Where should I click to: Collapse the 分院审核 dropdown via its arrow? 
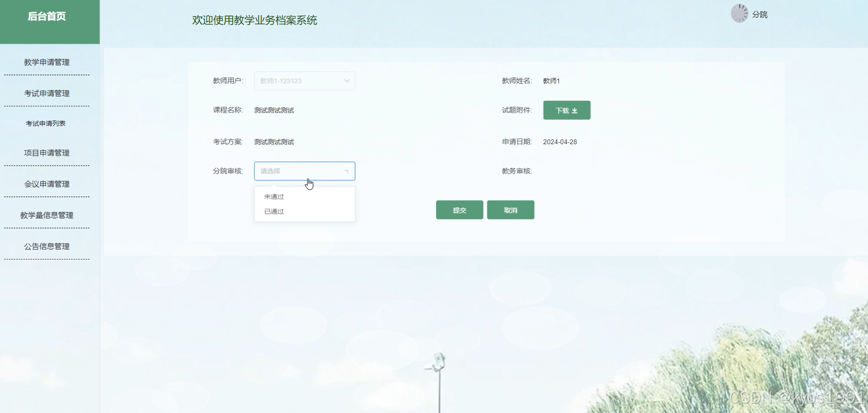coord(347,171)
